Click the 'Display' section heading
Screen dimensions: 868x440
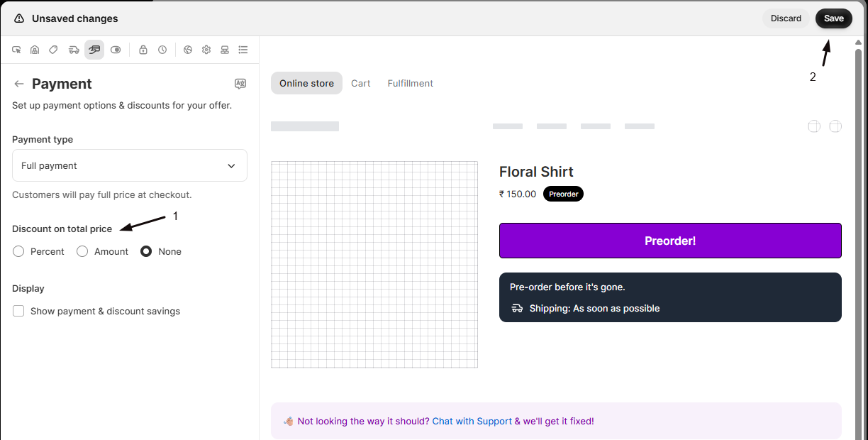28,289
